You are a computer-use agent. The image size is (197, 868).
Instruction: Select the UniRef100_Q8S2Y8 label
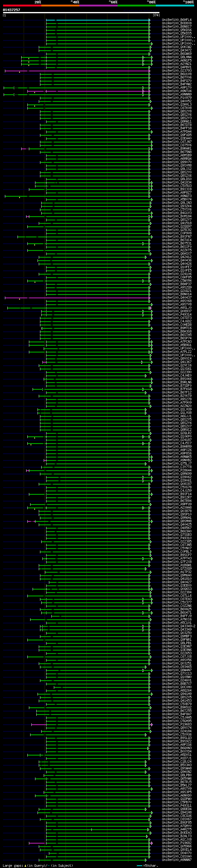176,111
